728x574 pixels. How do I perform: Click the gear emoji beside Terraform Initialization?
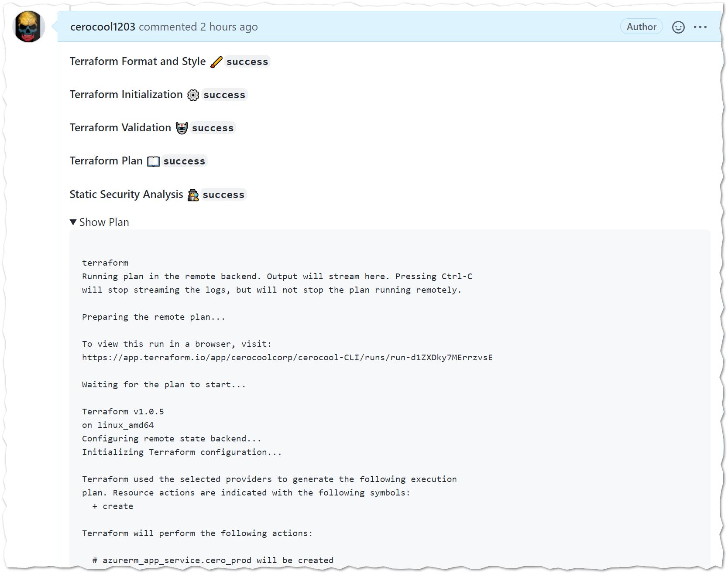(193, 95)
